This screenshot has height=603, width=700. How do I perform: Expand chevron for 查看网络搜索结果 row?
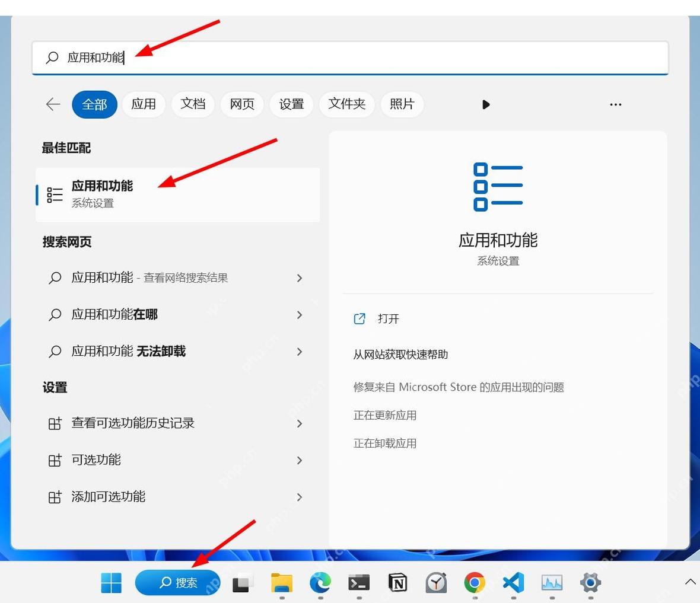pyautogui.click(x=300, y=278)
